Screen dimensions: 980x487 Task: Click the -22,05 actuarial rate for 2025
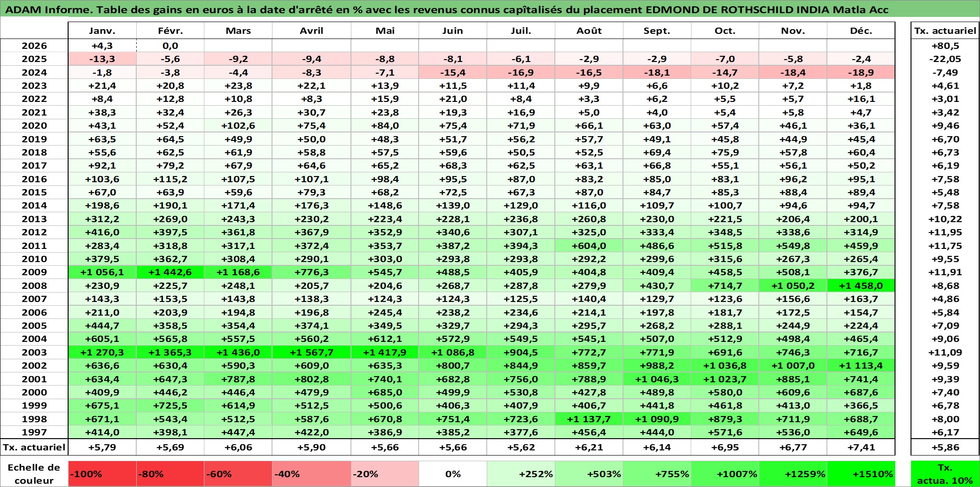tap(945, 59)
